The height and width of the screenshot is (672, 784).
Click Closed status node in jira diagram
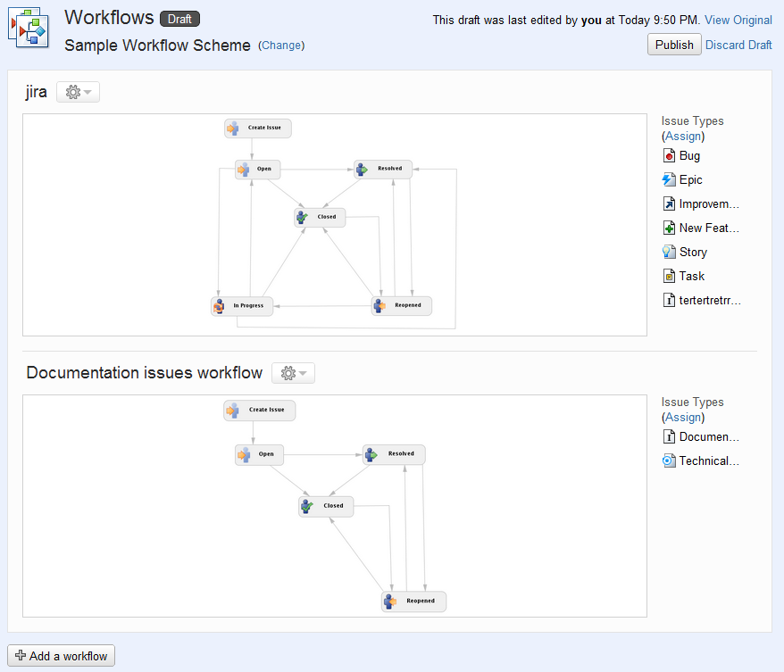[320, 218]
